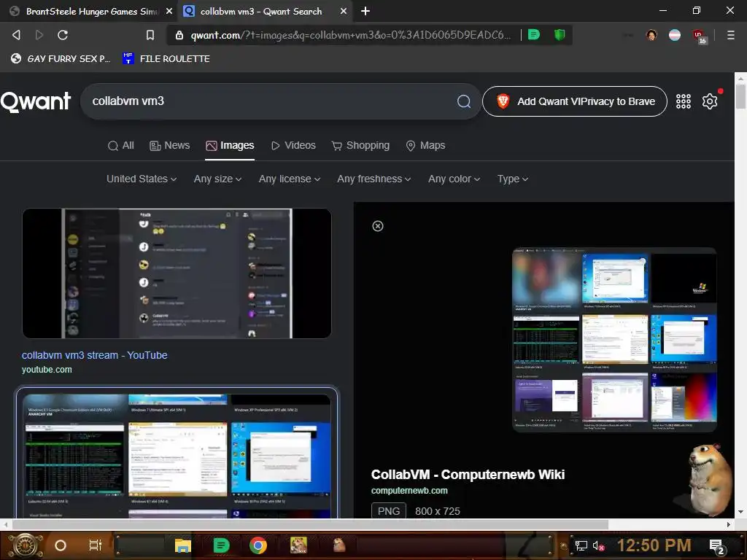
Task: Click the Qwant logo
Action: tap(36, 101)
